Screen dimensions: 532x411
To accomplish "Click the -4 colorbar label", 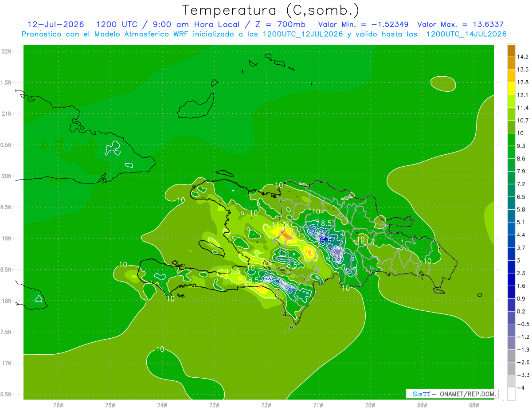I will point(521,388).
